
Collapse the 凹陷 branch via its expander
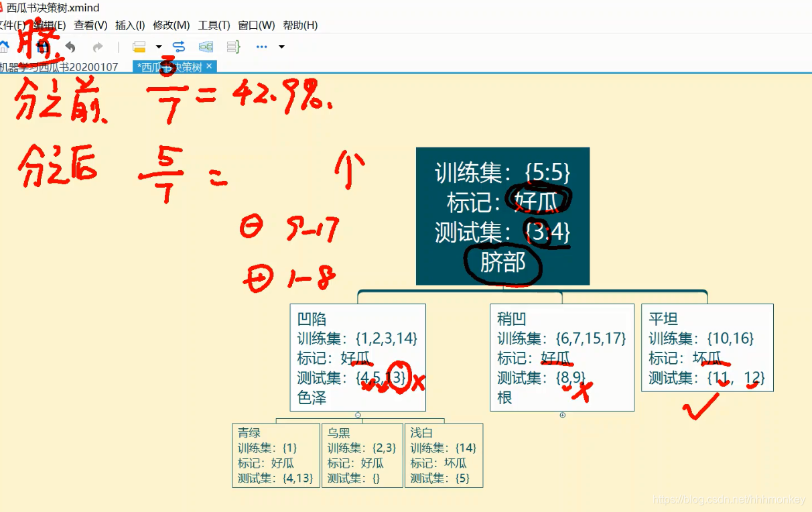358,415
